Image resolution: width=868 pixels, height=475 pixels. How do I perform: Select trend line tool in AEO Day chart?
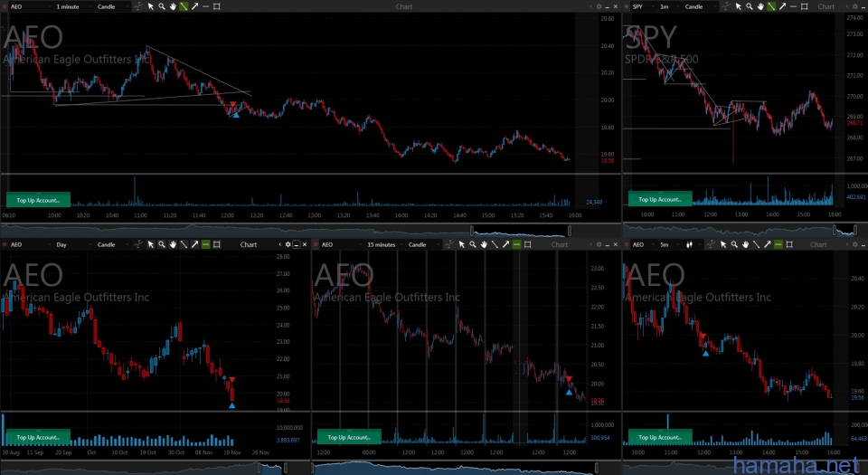tap(184, 244)
